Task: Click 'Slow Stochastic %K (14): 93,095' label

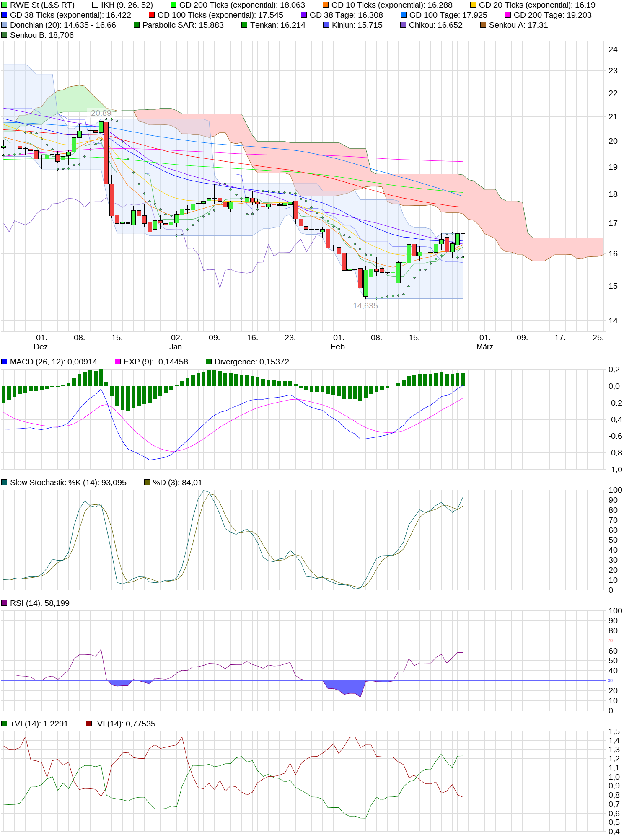Action: click(68, 483)
